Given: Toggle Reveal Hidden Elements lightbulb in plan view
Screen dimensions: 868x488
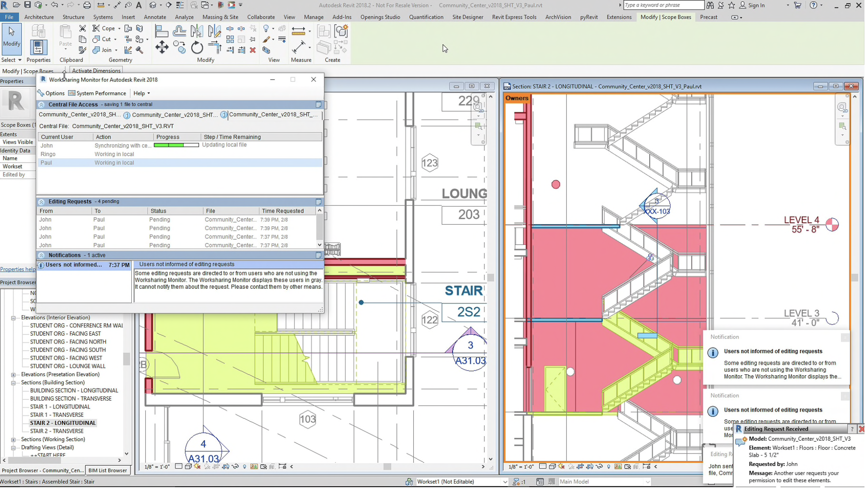Looking at the screenshot, I should pyautogui.click(x=244, y=467).
